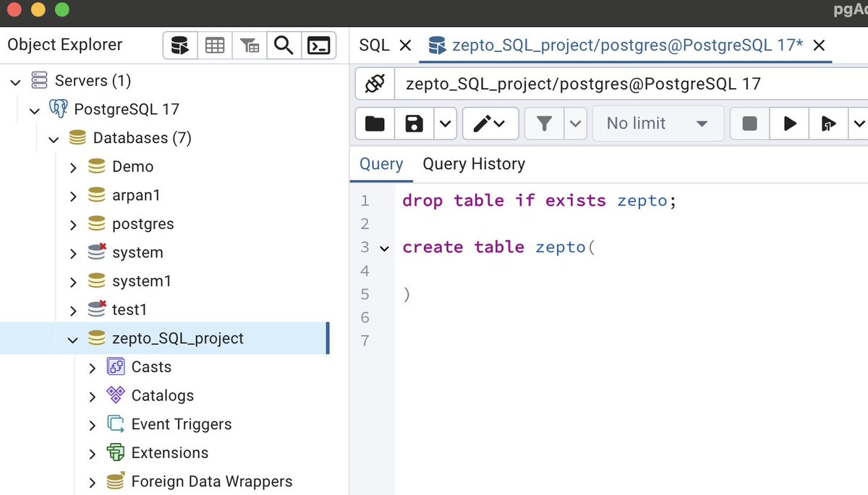Collapse the Servers (1) tree node
Screen dimensions: 868x495
pyautogui.click(x=16, y=82)
